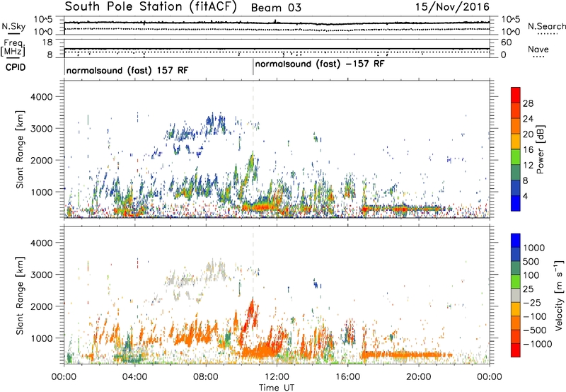Viewport: 566px width, 392px height.
Task: Click the 'South Pole Station (fitACF)' title
Action: click(151, 7)
